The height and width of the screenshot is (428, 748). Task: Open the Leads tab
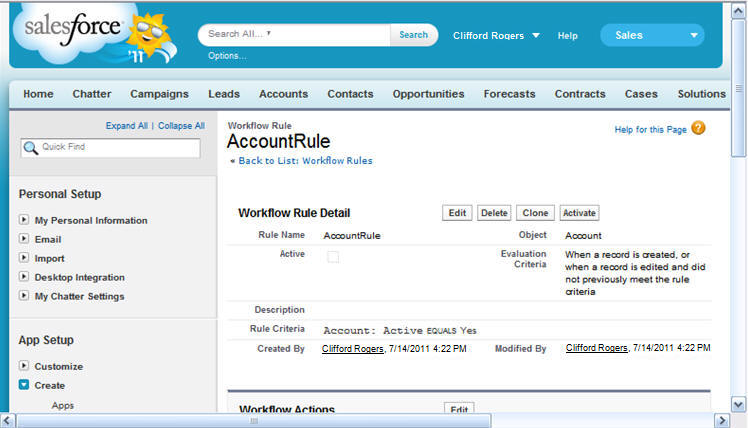tap(224, 94)
